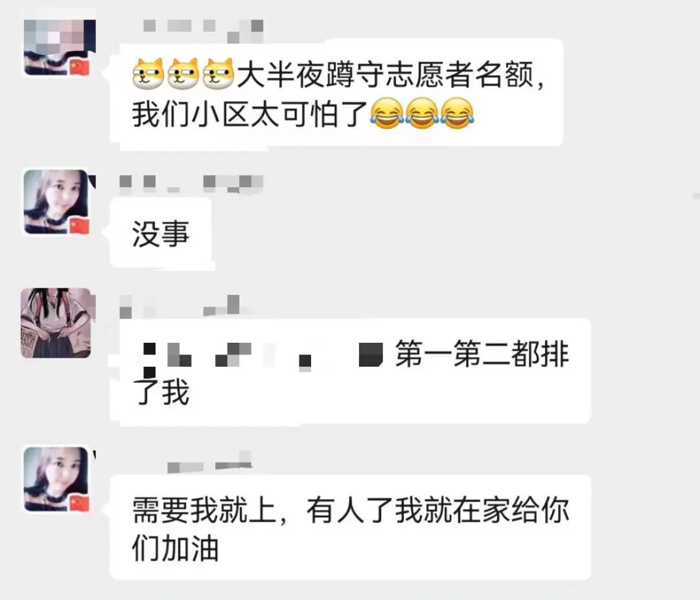
Task: Open the anime girl illustration avatar
Action: pos(56,323)
